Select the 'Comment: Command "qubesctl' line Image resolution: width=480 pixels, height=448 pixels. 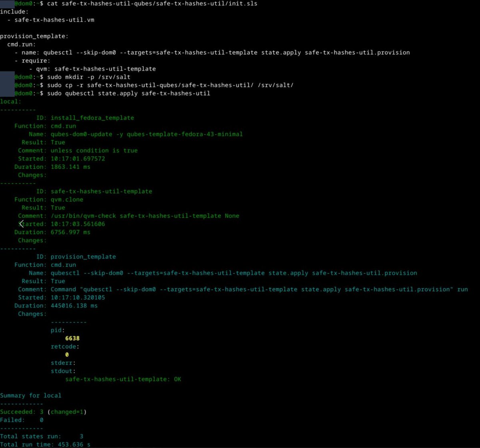243,289
